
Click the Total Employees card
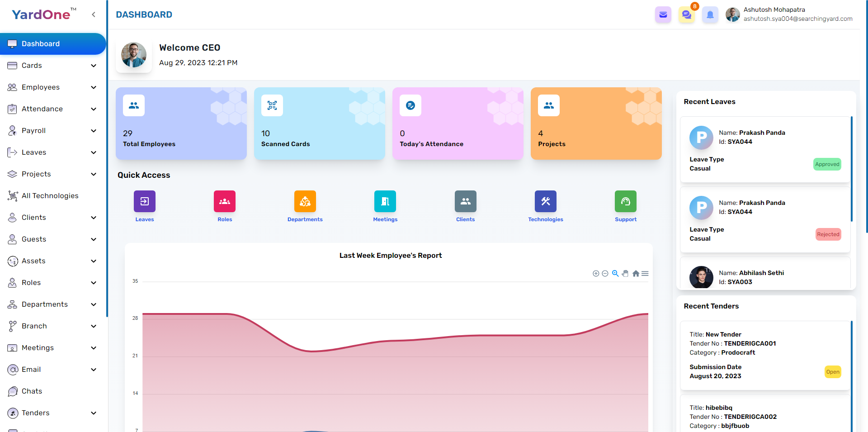tap(181, 123)
